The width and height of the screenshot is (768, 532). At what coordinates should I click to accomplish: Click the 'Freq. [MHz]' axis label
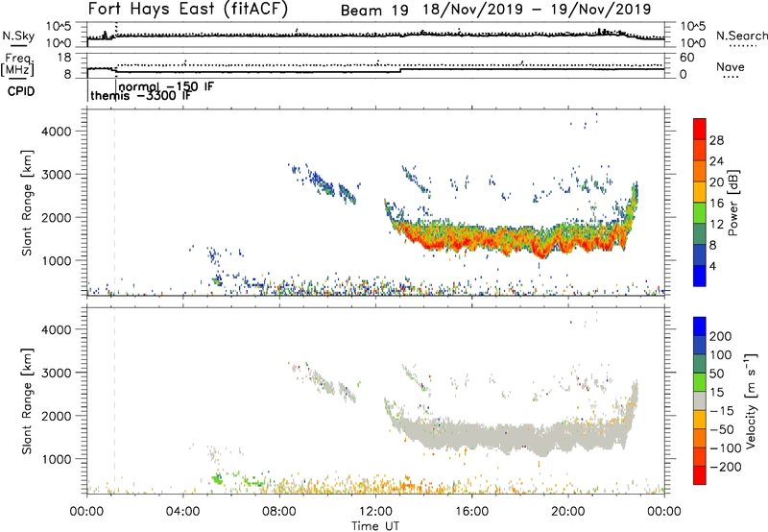[x=17, y=64]
